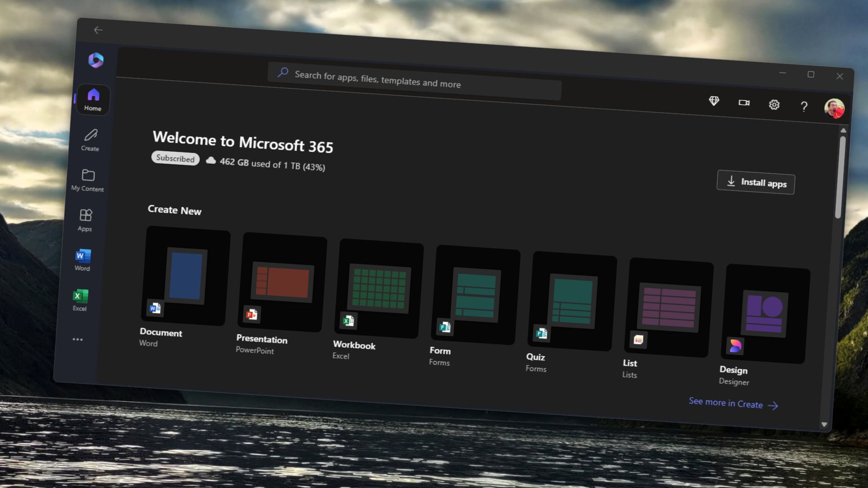868x488 pixels.
Task: Expand the ellipsis menu below Excel
Action: 78,339
